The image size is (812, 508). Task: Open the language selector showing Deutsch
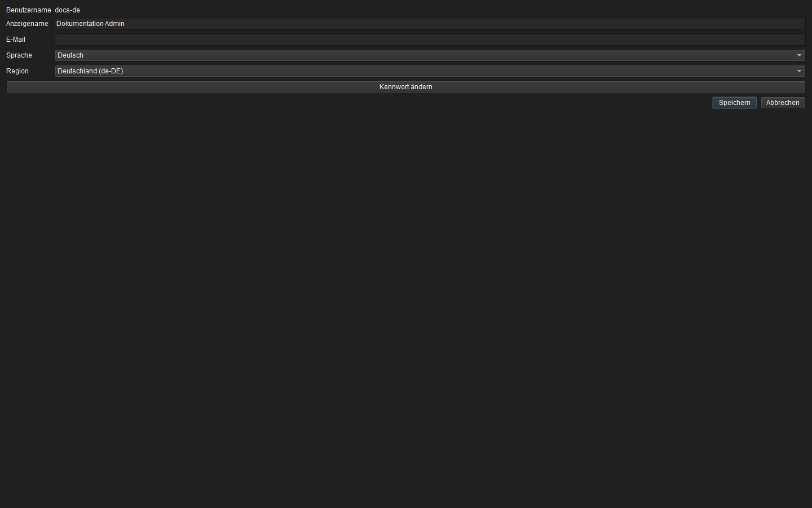[430, 55]
